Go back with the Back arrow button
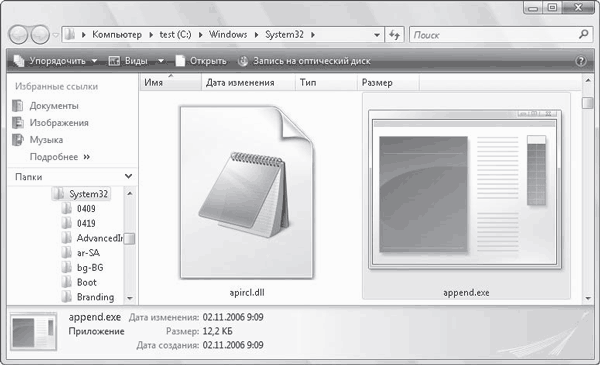Screen dimensions: 600x365 [x=18, y=35]
